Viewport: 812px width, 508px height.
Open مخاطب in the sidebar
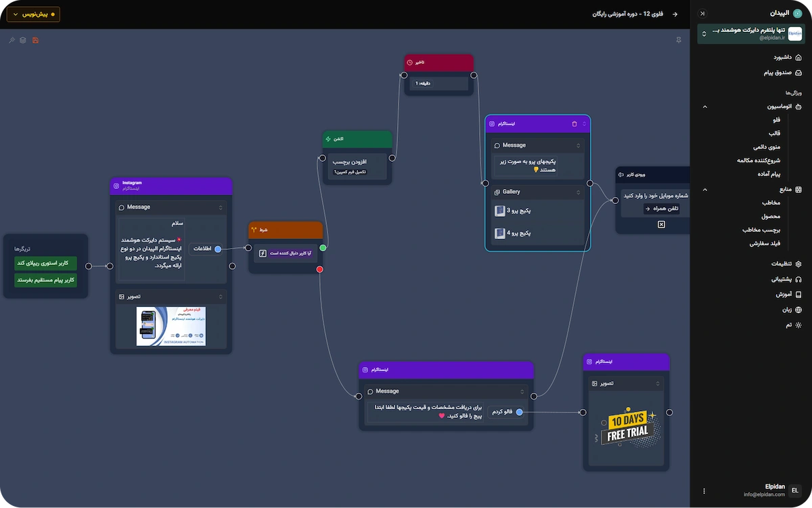[x=771, y=203]
